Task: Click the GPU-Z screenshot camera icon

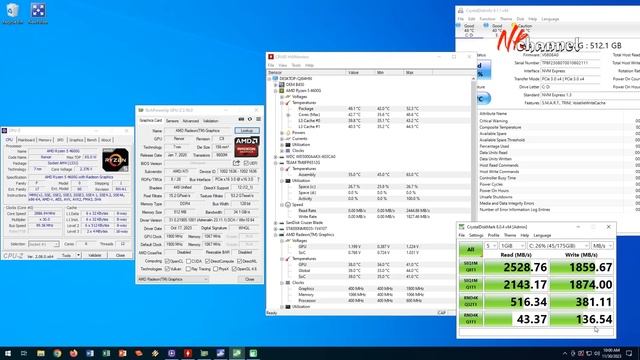Action: pos(241,119)
